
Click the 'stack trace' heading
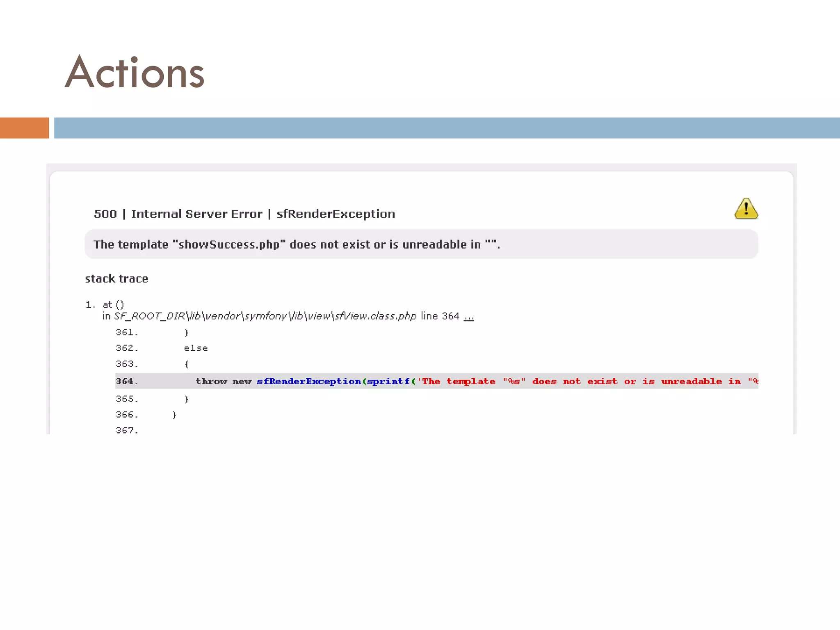point(116,279)
